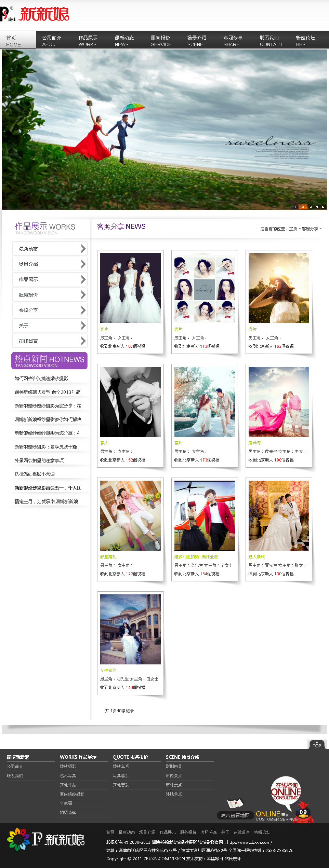This screenshot has height=868, width=329.
Task: Switch banner to slide 5
Action: [323, 207]
